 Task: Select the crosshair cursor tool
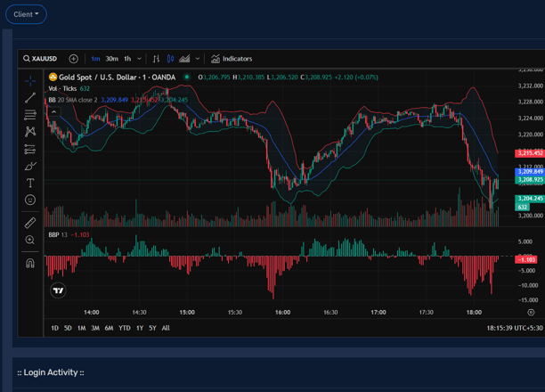[x=30, y=81]
